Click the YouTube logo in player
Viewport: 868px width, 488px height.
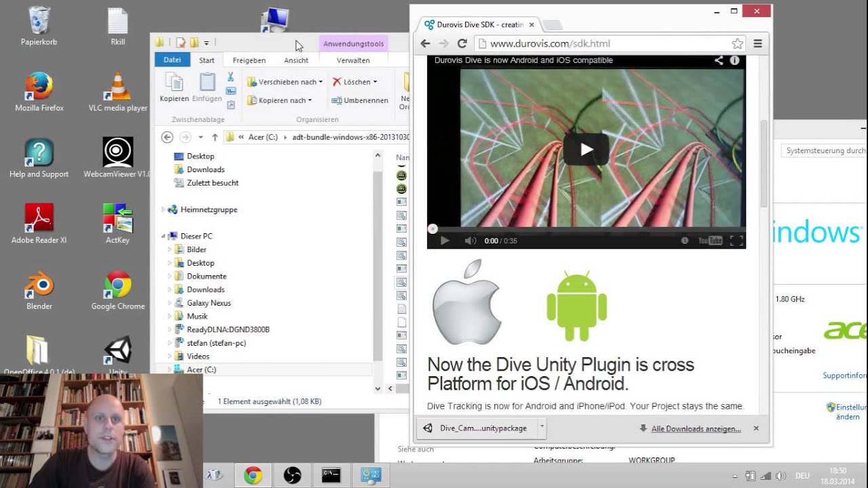point(710,241)
